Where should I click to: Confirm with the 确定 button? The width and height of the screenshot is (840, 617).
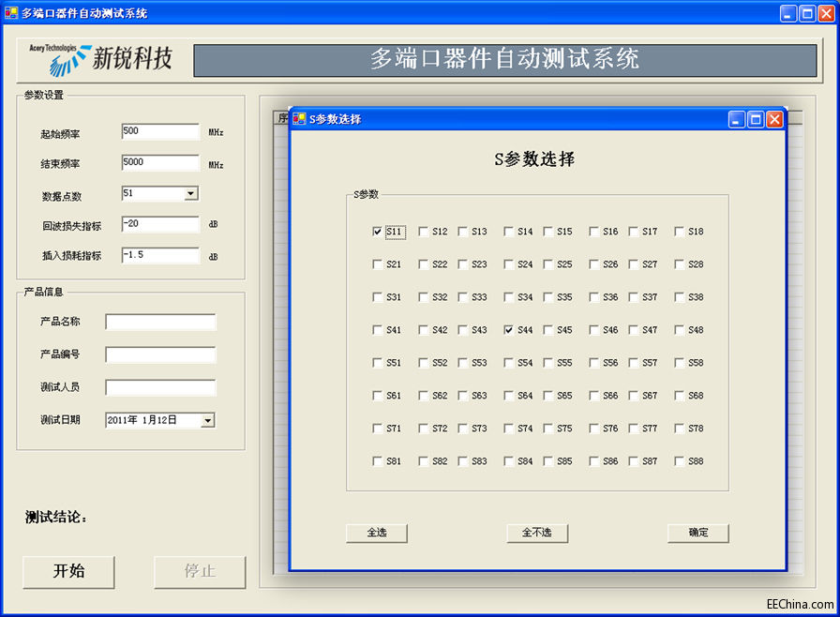[x=698, y=533]
